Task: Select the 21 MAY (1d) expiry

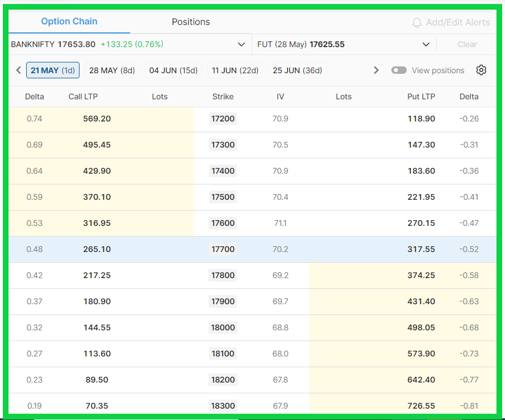Action: 53,70
